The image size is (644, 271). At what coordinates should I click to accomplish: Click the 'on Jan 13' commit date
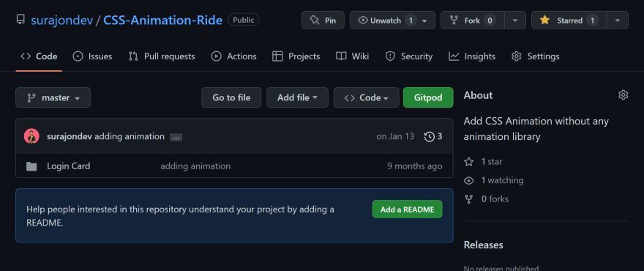[395, 136]
